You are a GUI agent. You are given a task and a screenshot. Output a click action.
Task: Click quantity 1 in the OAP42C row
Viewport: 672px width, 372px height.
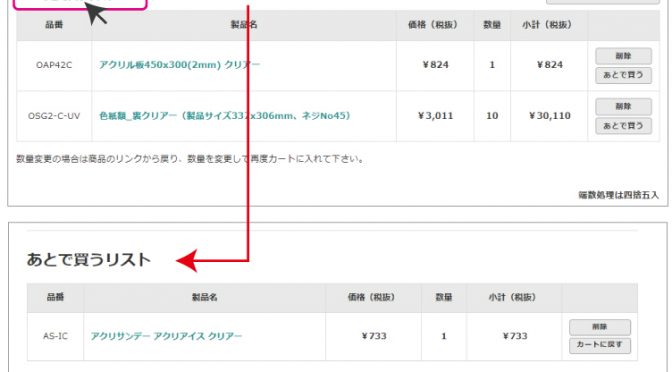pos(492,65)
